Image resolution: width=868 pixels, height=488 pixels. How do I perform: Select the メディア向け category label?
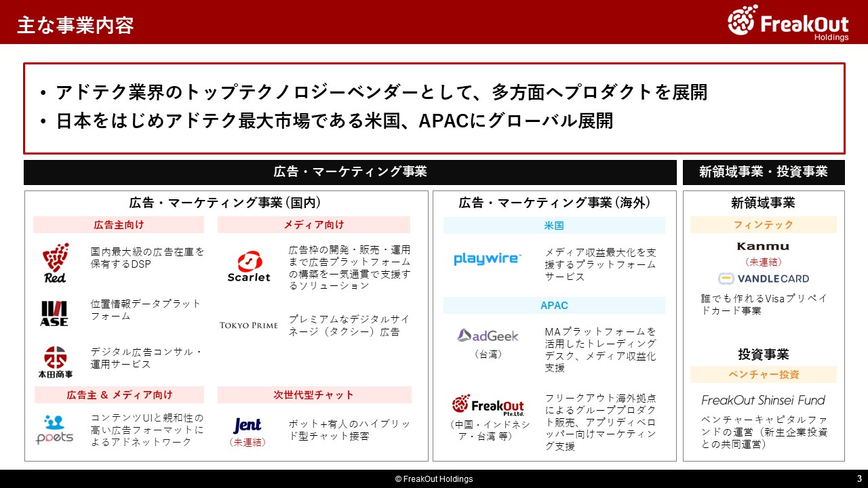[314, 224]
